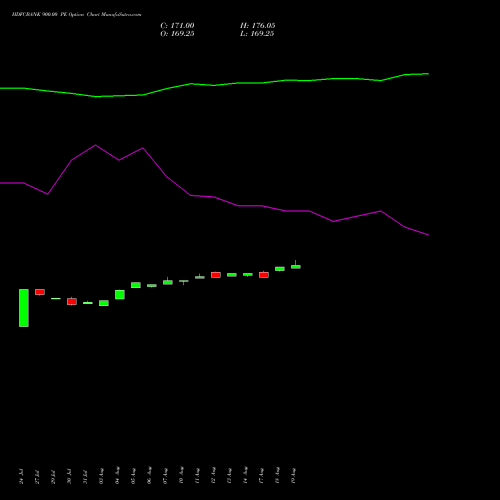Select the green candle for 18 Aug
Viewport: 500px width, 500px height.
(x=280, y=269)
